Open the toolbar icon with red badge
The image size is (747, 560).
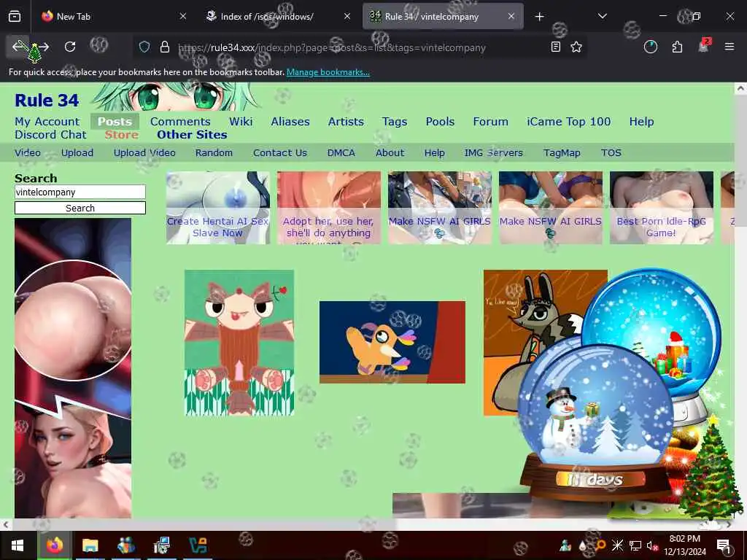[x=704, y=46]
